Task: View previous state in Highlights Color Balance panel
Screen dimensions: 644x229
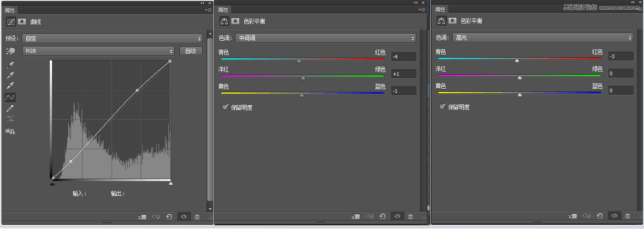Action: pyautogui.click(x=586, y=216)
